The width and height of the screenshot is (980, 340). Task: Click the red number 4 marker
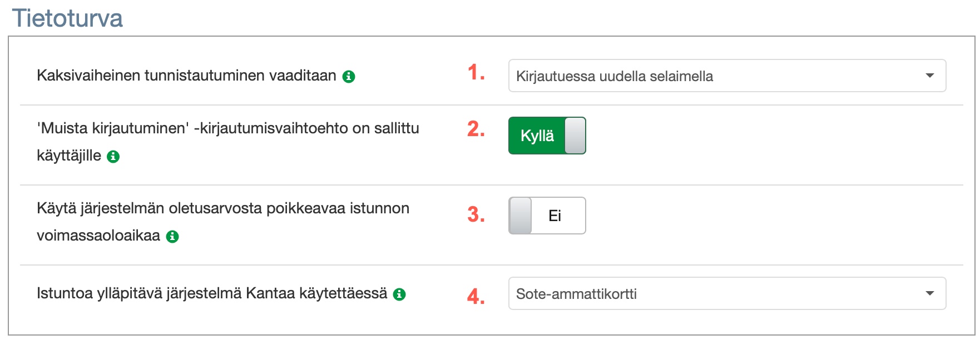[x=476, y=296]
